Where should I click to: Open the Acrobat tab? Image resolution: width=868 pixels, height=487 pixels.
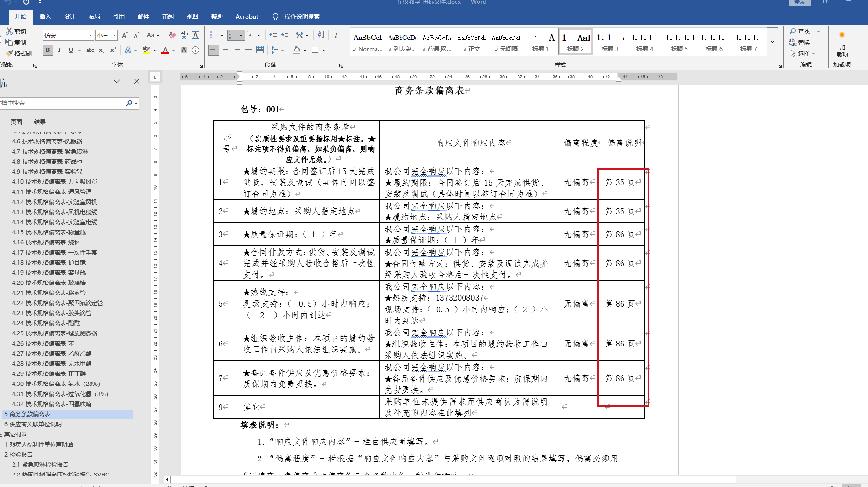(246, 17)
